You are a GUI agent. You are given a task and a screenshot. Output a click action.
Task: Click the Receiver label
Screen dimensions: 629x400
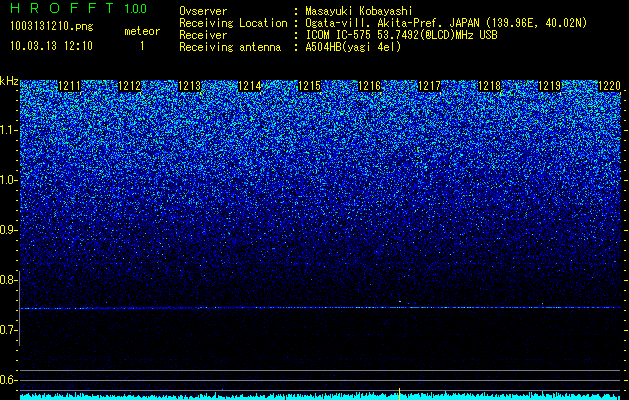click(203, 35)
